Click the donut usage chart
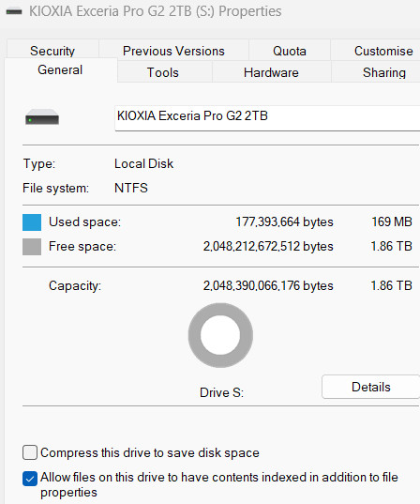 click(220, 335)
